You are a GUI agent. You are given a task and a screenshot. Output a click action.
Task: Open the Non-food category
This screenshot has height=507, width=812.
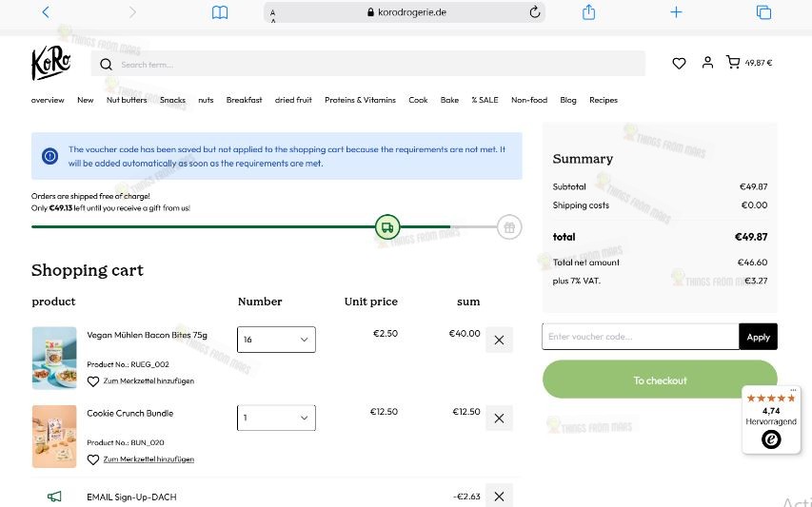(x=529, y=100)
